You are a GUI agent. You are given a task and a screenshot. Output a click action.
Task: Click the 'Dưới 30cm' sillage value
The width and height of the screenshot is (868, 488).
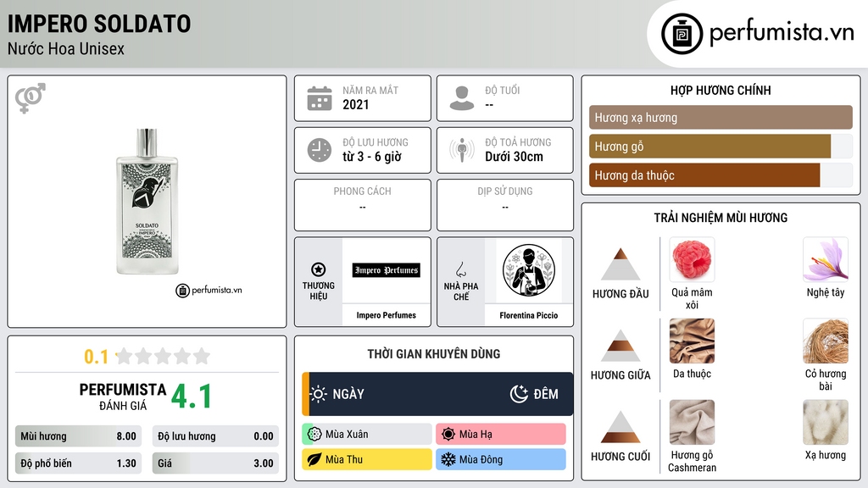514,157
